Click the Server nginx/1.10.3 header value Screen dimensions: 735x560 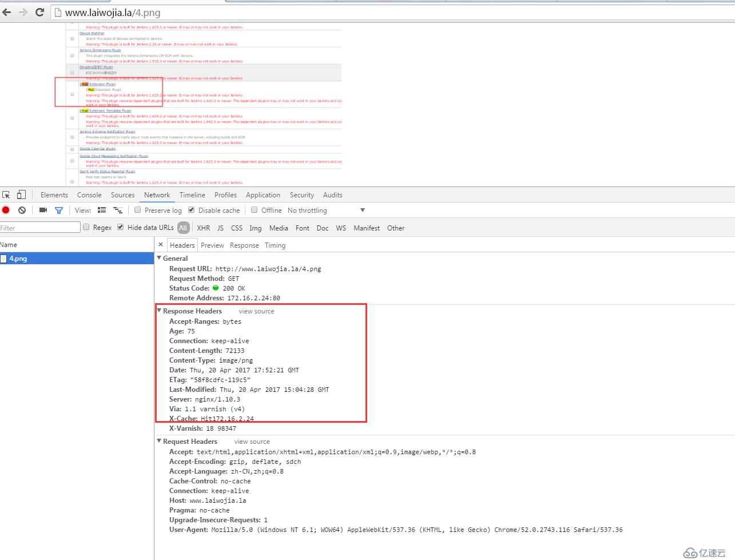(x=217, y=399)
